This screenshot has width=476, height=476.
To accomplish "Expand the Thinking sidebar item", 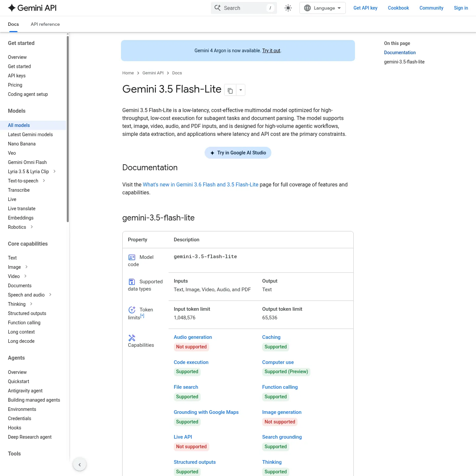I will [31, 304].
